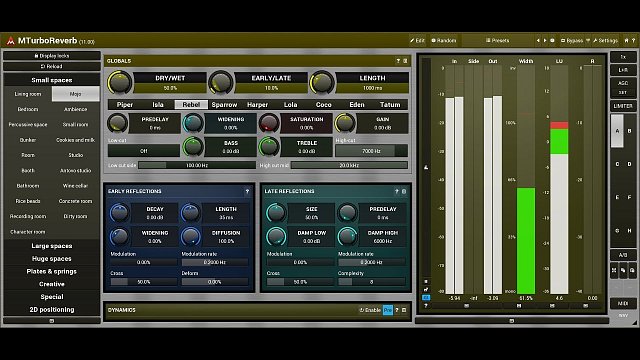This screenshot has height=360, width=640.
Task: Click the High-cut 7000 Hz slider
Action: pos(371,151)
